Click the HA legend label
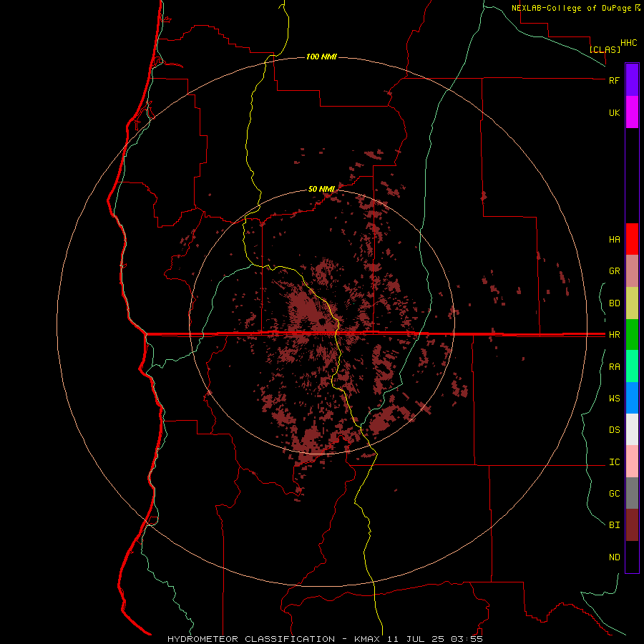Screen dimensions: 644x644 614,240
